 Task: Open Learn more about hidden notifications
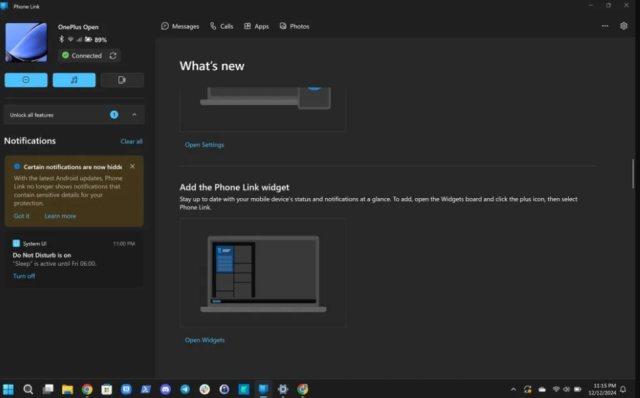coord(60,216)
